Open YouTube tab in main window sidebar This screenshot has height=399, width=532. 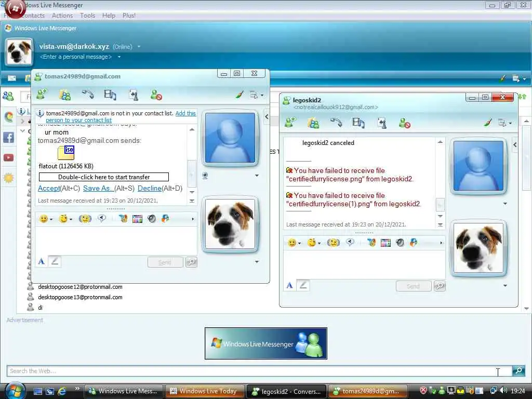[x=8, y=158]
